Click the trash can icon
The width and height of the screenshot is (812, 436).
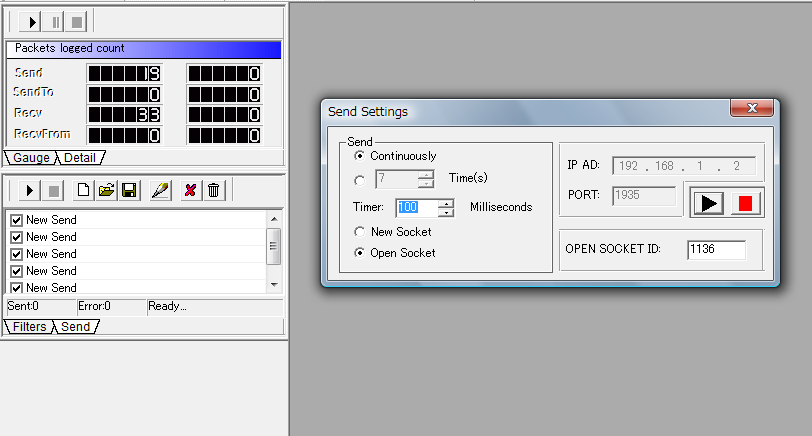pyautogui.click(x=213, y=190)
